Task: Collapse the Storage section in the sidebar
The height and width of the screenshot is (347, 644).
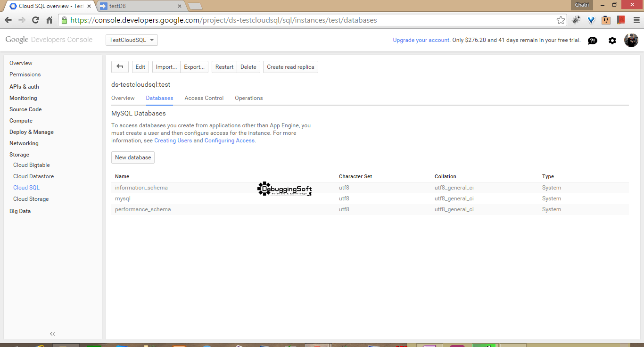Action: click(19, 155)
